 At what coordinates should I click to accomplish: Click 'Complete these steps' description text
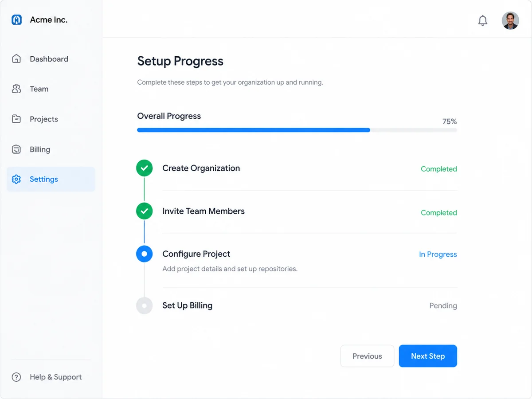coord(230,82)
